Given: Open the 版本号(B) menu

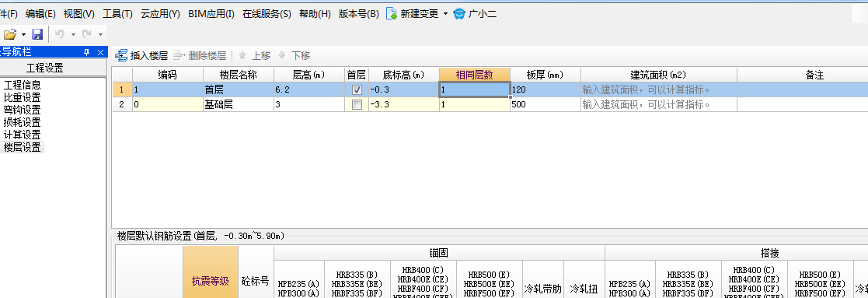Looking at the screenshot, I should point(359,14).
